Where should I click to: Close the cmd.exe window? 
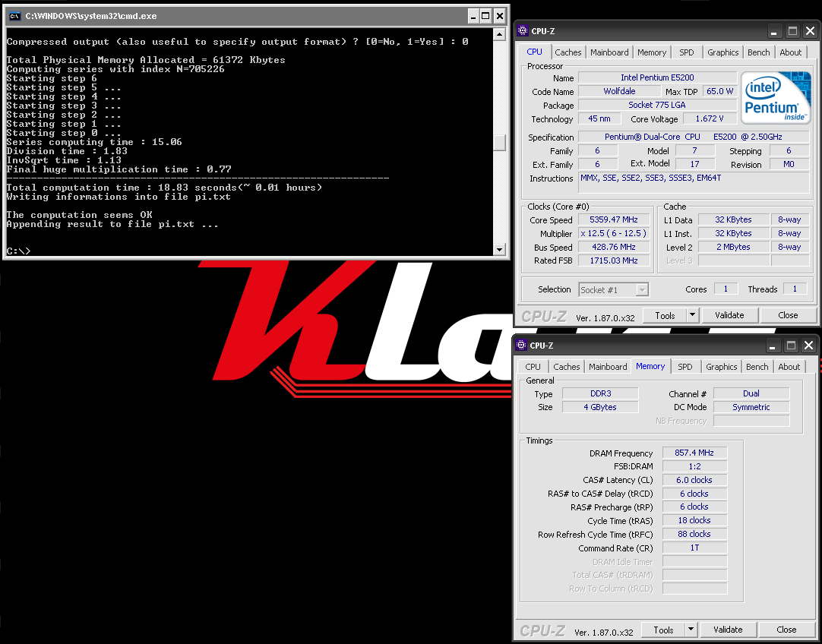pos(500,16)
